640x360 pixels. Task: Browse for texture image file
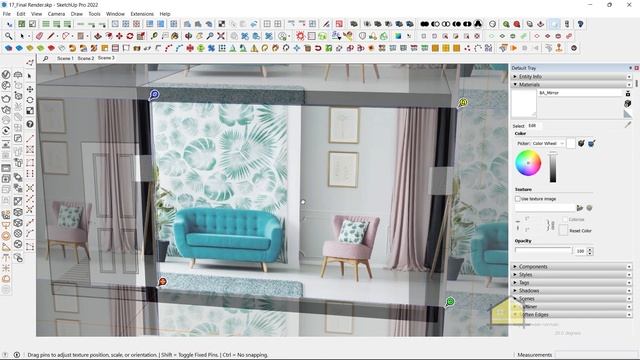coord(580,208)
